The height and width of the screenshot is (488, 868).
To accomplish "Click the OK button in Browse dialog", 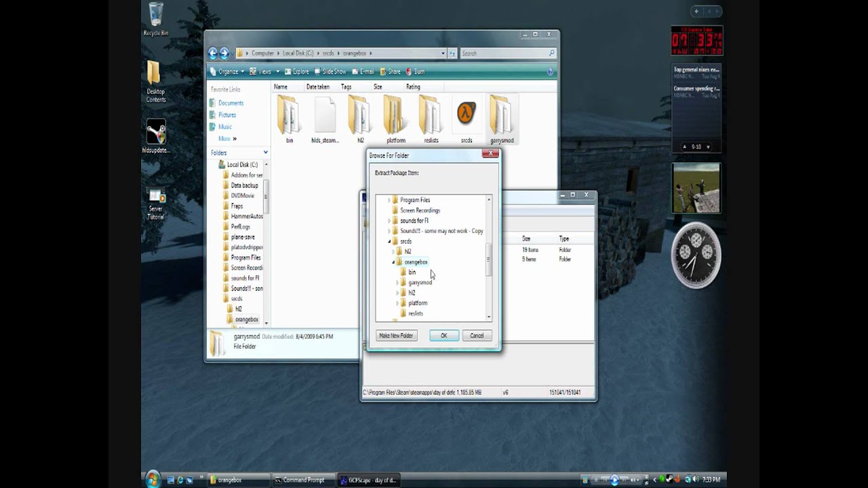I will (x=443, y=335).
